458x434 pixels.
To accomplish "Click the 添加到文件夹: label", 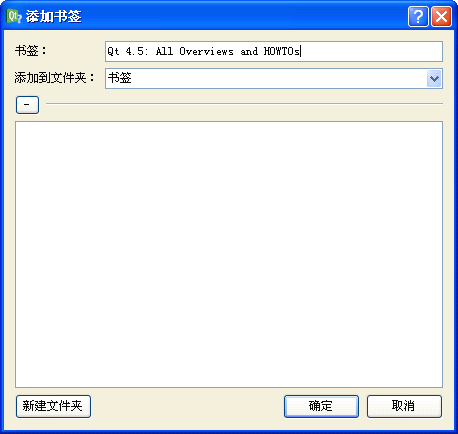I will 54,78.
